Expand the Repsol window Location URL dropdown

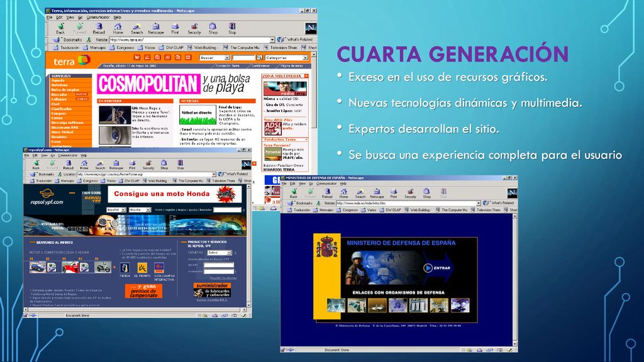[x=214, y=175]
